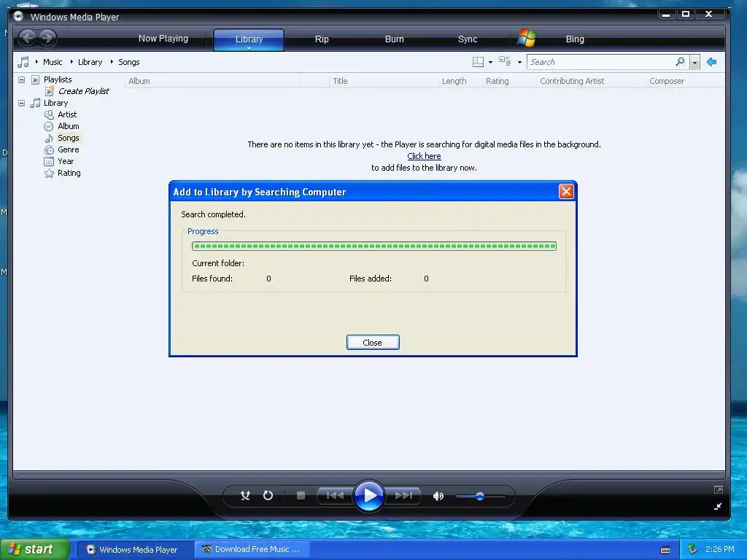Switch to full screen view icon

(x=719, y=489)
